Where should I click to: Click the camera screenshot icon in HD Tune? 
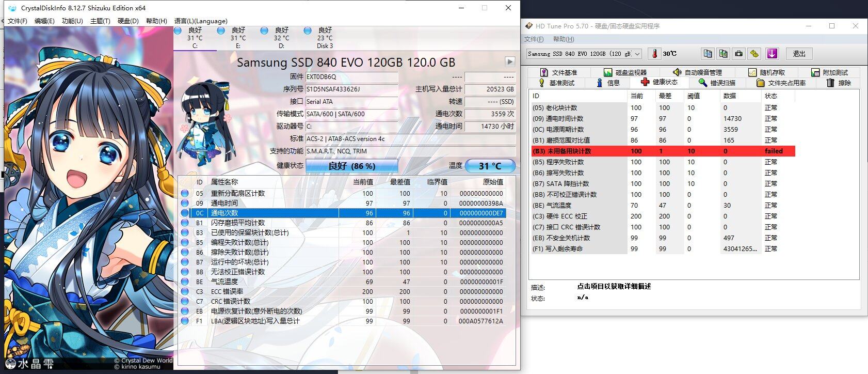pyautogui.click(x=739, y=54)
